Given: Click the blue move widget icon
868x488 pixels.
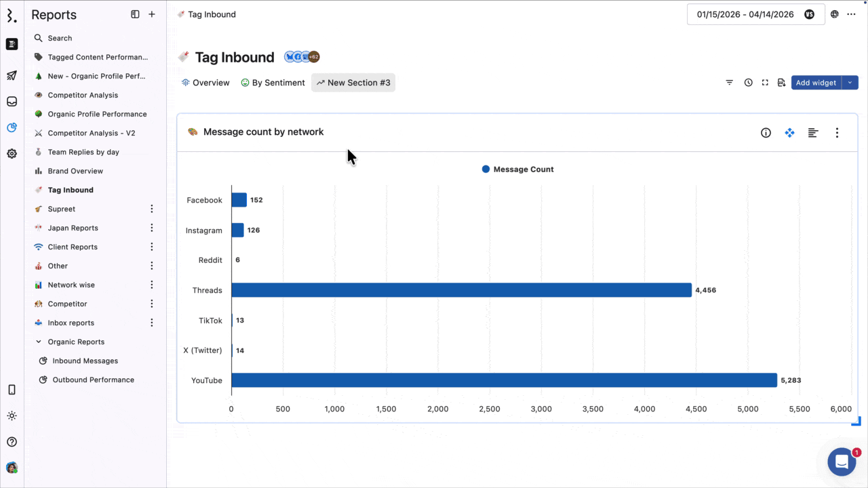Looking at the screenshot, I should point(789,133).
